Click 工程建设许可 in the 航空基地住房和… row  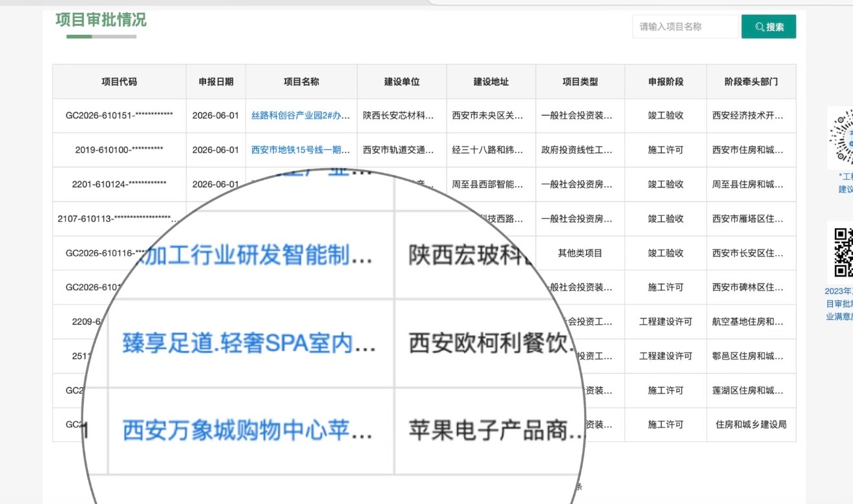click(666, 321)
